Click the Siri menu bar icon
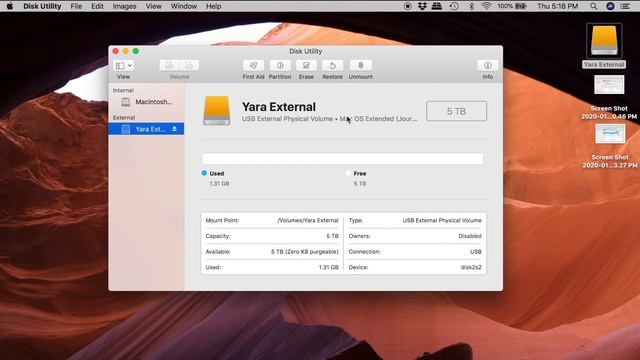 pos(610,6)
